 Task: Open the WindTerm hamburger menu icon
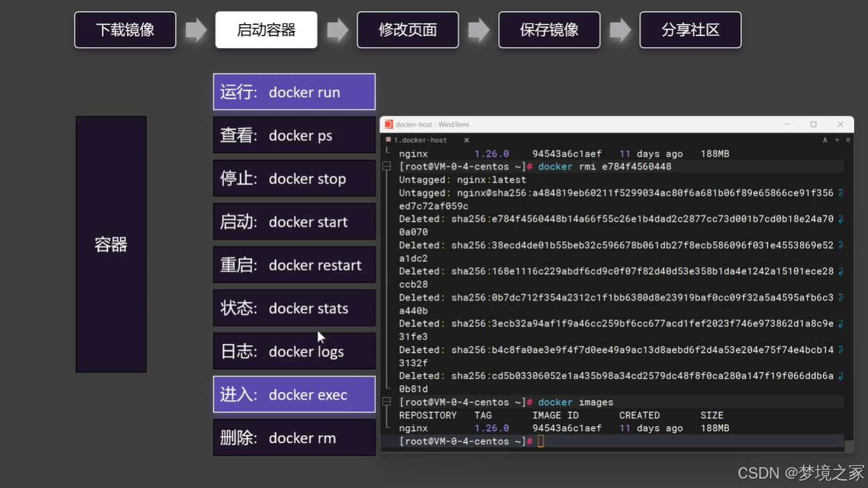(x=848, y=140)
